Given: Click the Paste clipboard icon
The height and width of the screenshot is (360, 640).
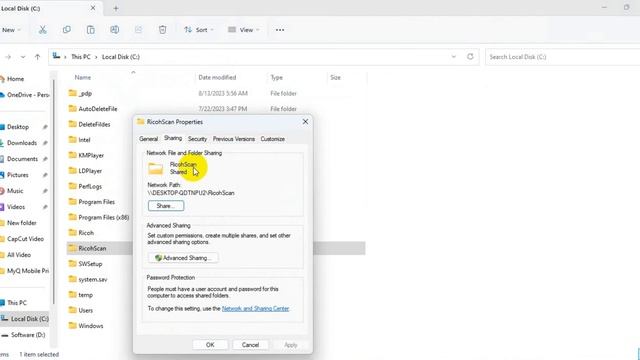Looking at the screenshot, I should [x=91, y=30].
